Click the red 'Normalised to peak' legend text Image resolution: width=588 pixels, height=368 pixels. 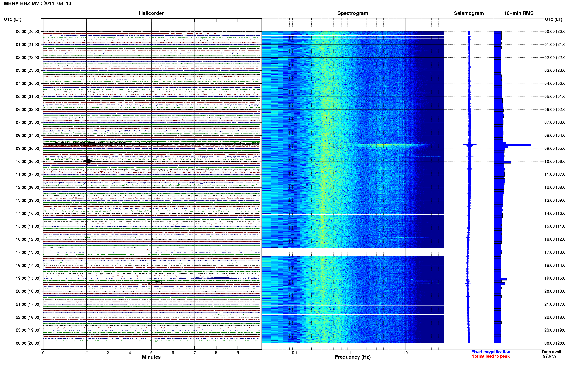coord(490,356)
